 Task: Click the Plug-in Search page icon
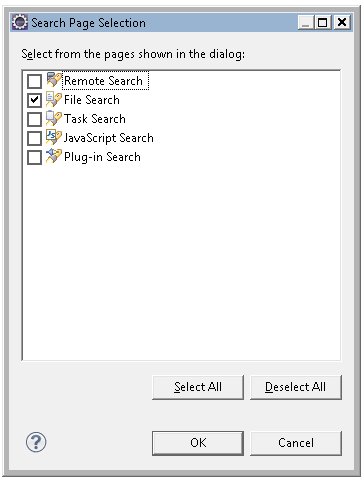54,156
